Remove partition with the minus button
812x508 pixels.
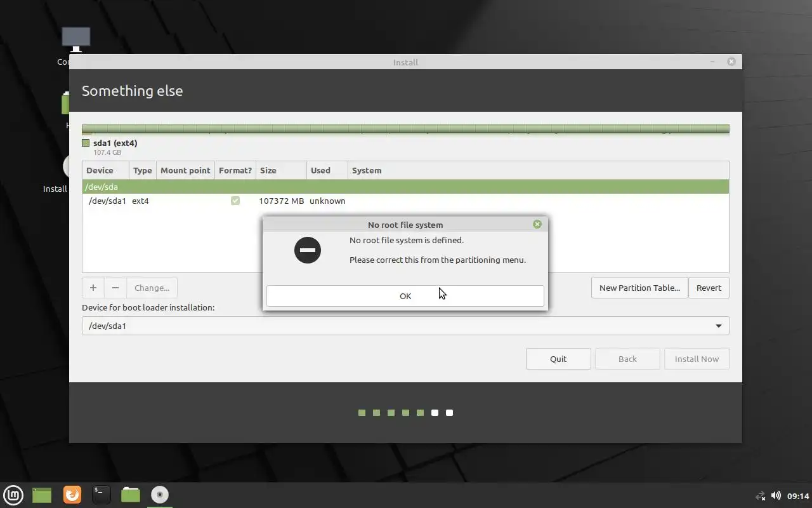point(115,288)
